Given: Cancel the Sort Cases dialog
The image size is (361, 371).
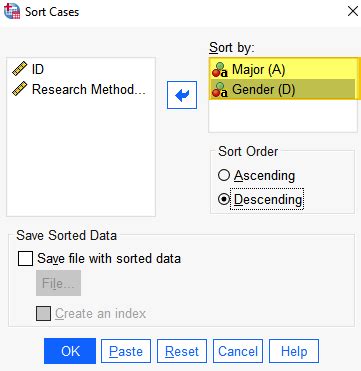Looking at the screenshot, I should pos(238,351).
